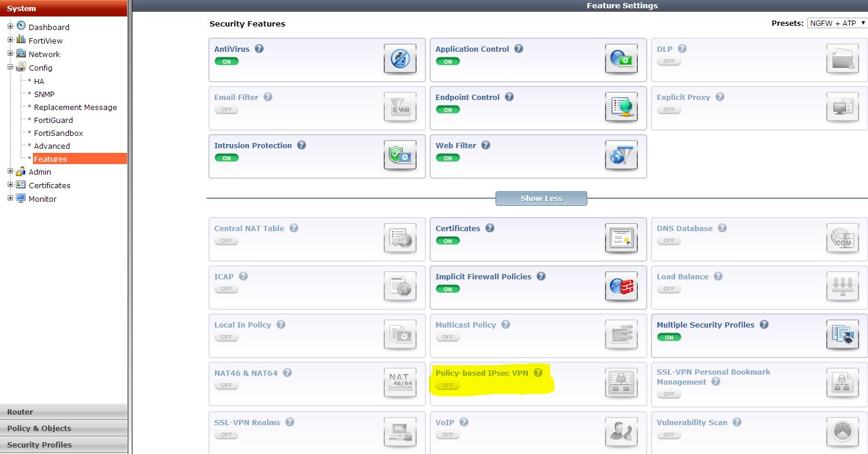Turn on the Email Filter switch
This screenshot has height=454, width=868.
tap(227, 110)
